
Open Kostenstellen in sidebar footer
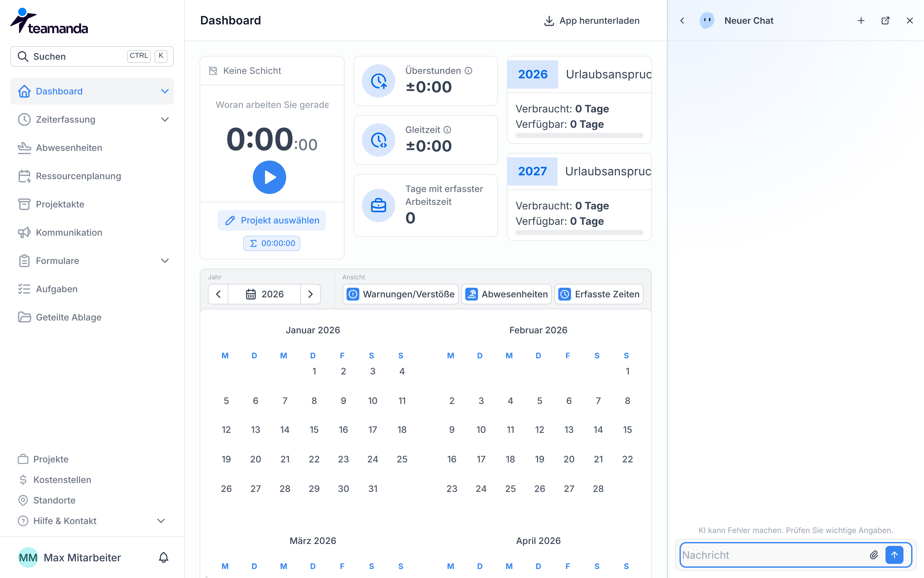point(55,480)
